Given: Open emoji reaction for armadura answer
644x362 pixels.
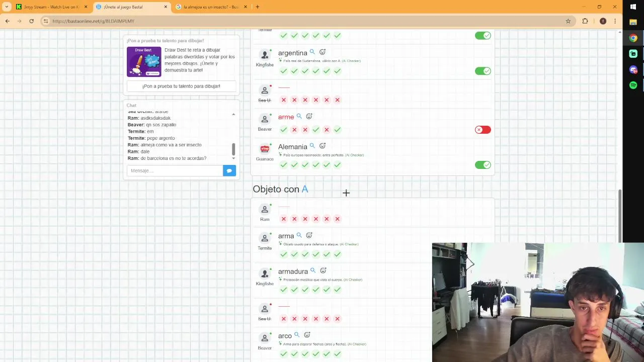Looking at the screenshot, I should 323,270.
